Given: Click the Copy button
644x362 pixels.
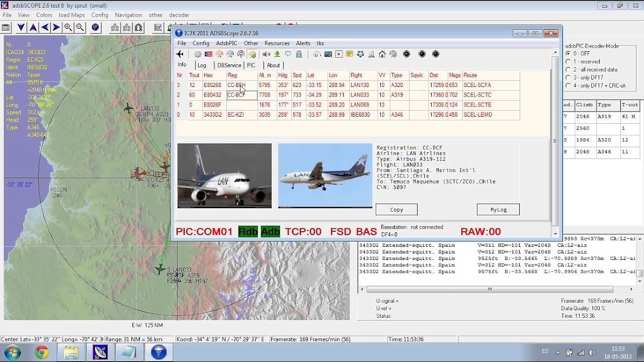Looking at the screenshot, I should coord(396,210).
